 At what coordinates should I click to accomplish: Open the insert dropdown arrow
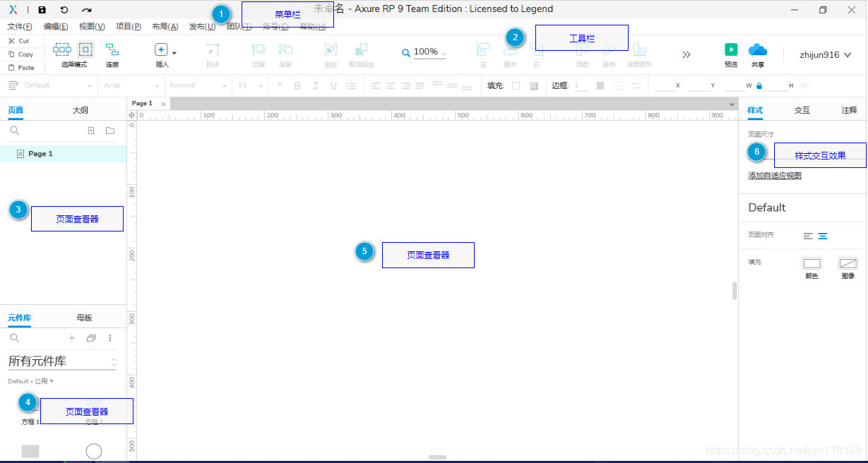click(174, 53)
